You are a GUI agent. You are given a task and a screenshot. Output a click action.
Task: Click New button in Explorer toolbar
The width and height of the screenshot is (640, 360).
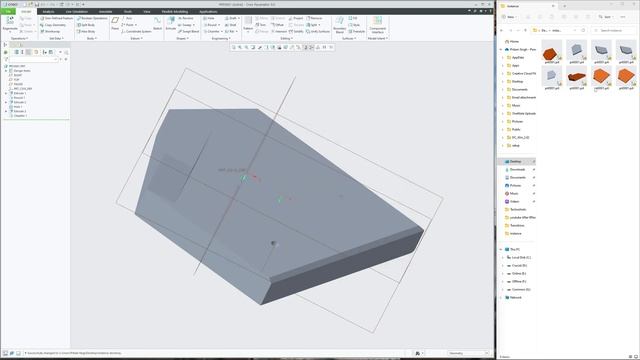(510, 17)
